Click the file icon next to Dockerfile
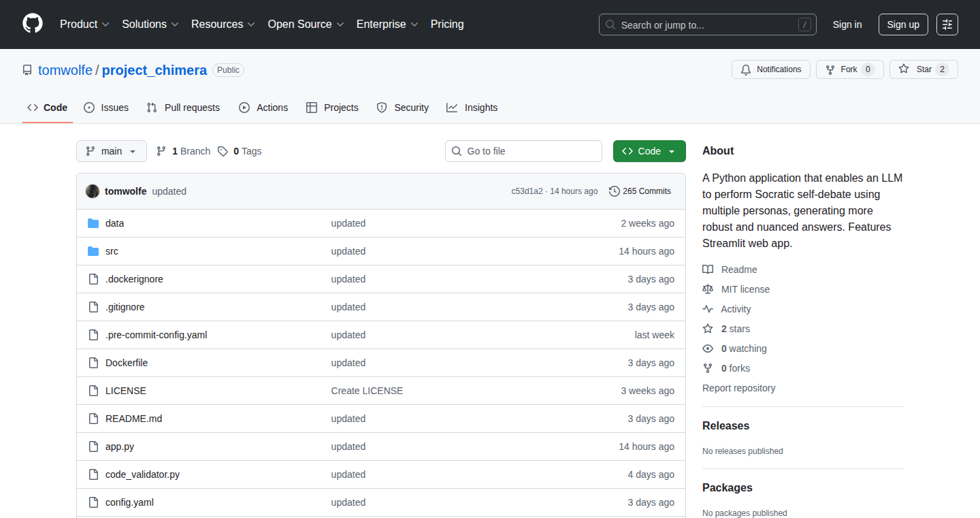 [93, 363]
